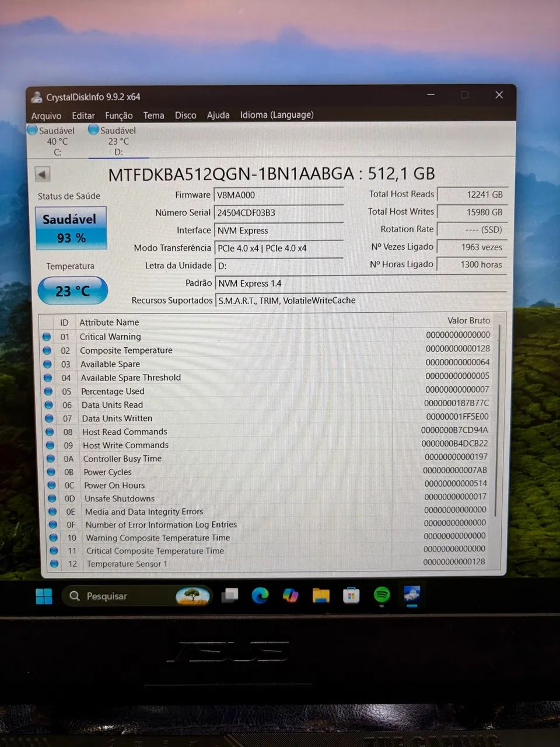This screenshot has height=747, width=560.
Task: Open Microsoft Store from the taskbar
Action: (x=351, y=595)
